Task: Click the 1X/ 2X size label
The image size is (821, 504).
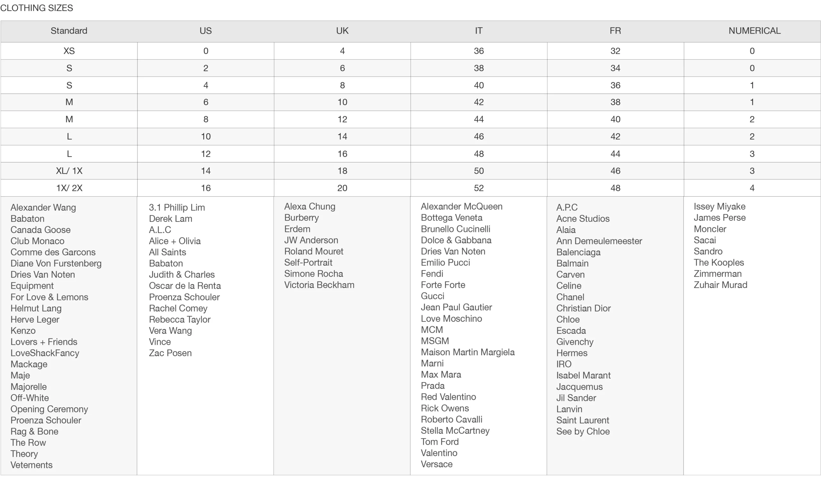Action: pyautogui.click(x=69, y=188)
